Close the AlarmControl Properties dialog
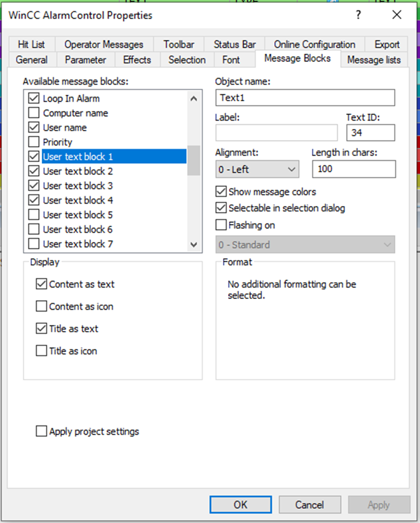Viewport: 420px width, 523px height. (396, 15)
